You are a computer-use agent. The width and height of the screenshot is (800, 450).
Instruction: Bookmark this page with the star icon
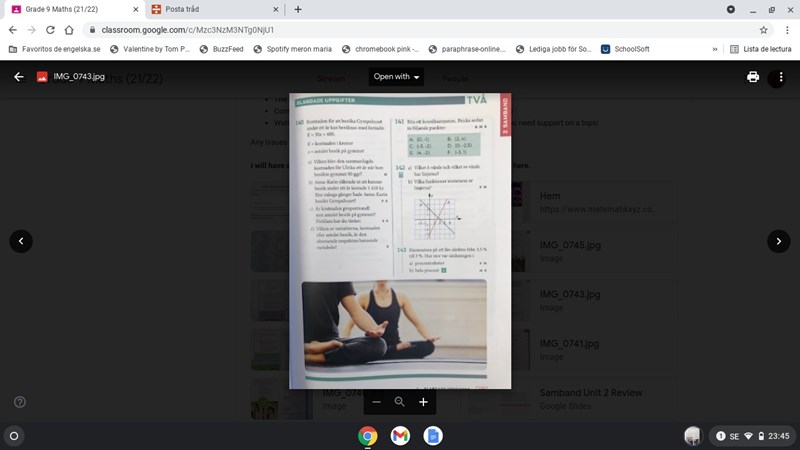[x=763, y=30]
